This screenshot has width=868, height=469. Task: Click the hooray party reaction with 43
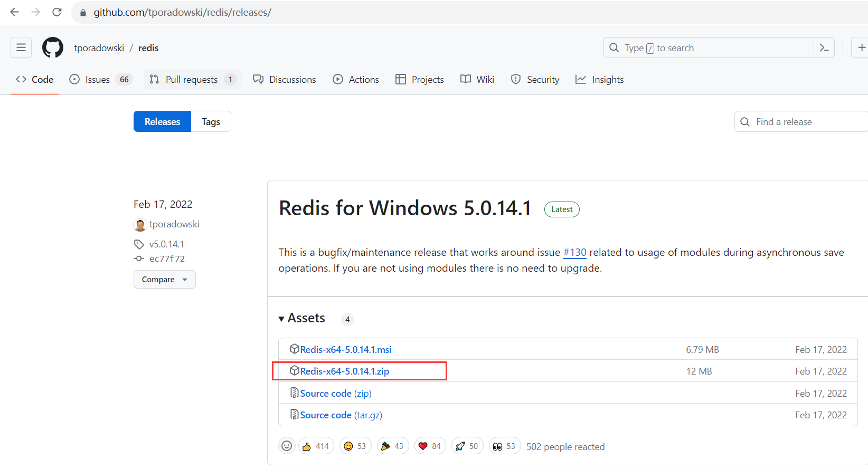tap(393, 446)
